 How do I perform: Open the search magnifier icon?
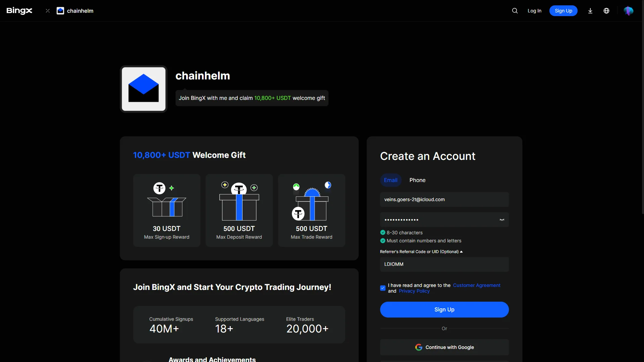pyautogui.click(x=515, y=11)
